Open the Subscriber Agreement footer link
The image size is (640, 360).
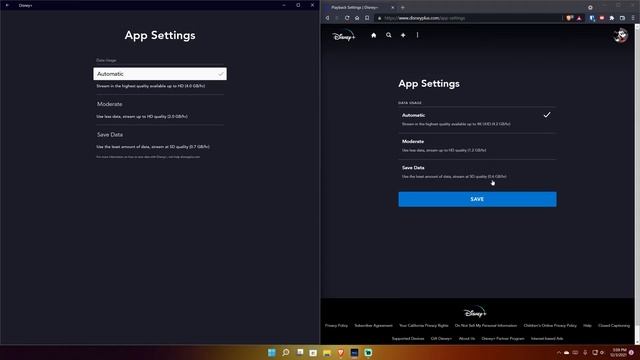373,326
